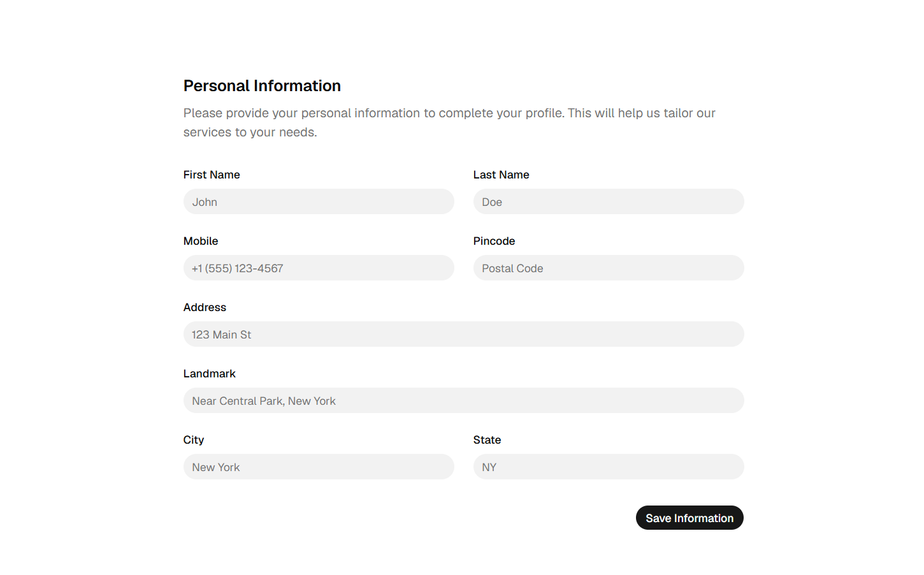Click the First Name input field
Screen dimensions: 924x575
tap(319, 201)
